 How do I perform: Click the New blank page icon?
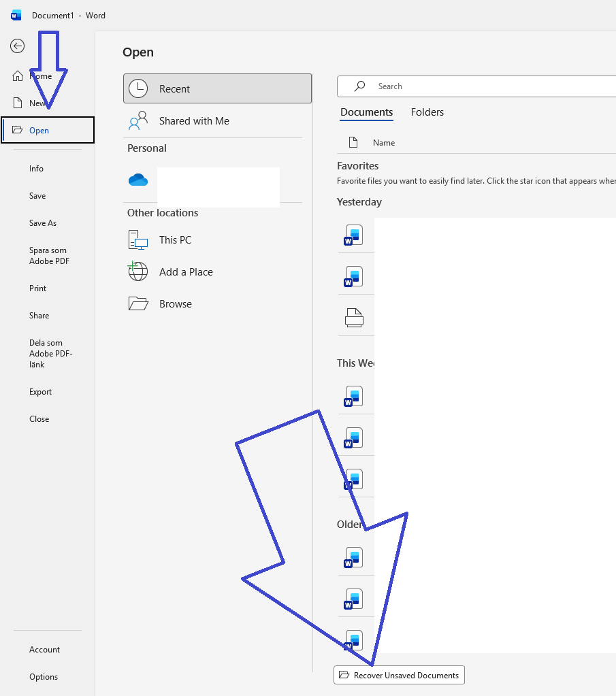(x=17, y=103)
